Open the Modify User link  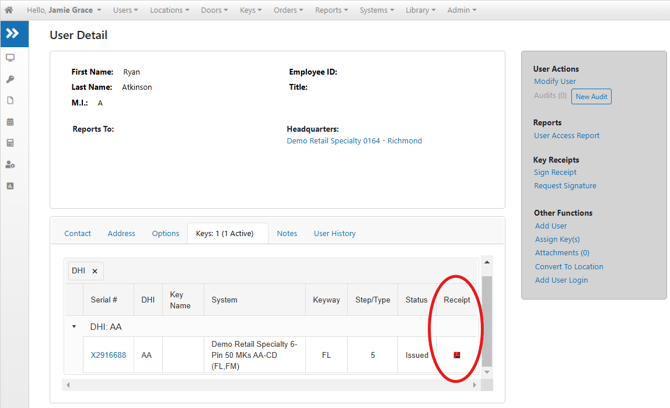pos(554,81)
